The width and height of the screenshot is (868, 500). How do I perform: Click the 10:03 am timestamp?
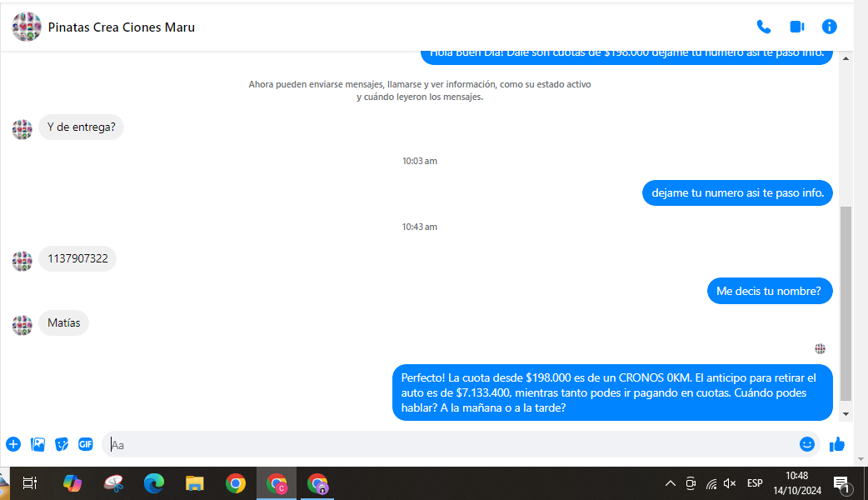[x=420, y=161]
